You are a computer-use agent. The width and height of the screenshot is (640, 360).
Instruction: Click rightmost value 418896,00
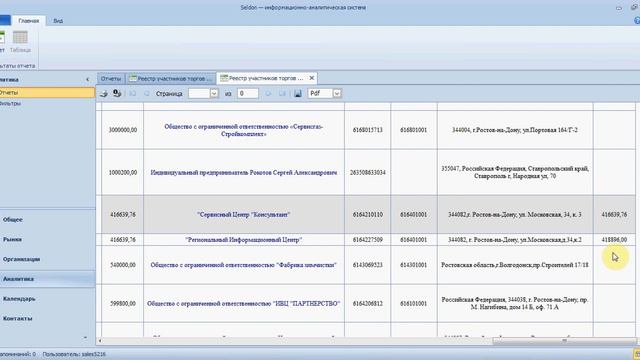tap(614, 240)
